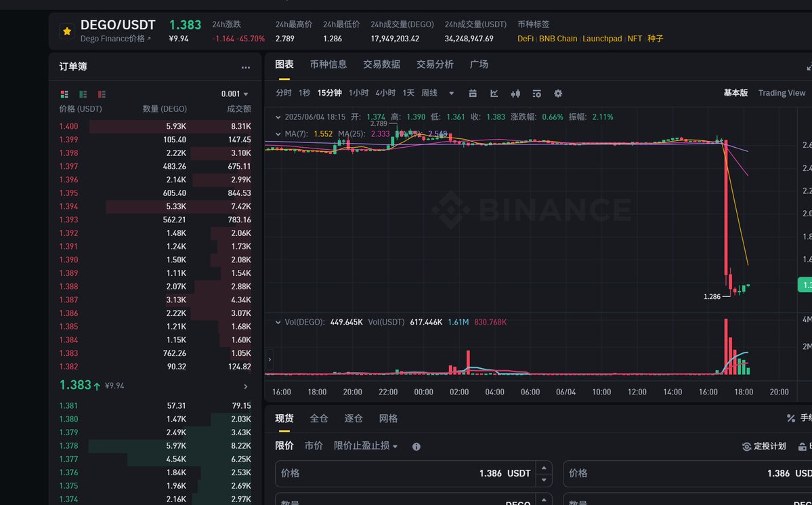
Task: Switch chart to Trading View mode
Action: (782, 93)
